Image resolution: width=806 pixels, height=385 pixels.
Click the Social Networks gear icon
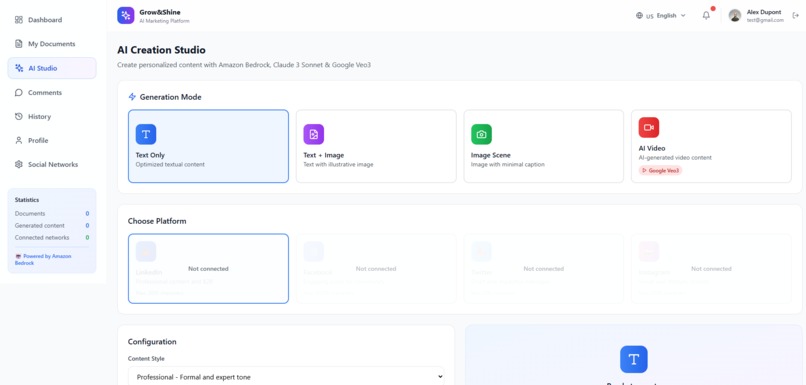point(19,164)
